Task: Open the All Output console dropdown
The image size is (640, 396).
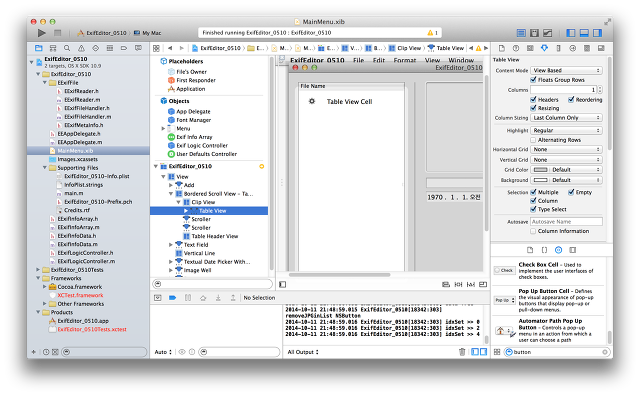Action: click(x=303, y=352)
